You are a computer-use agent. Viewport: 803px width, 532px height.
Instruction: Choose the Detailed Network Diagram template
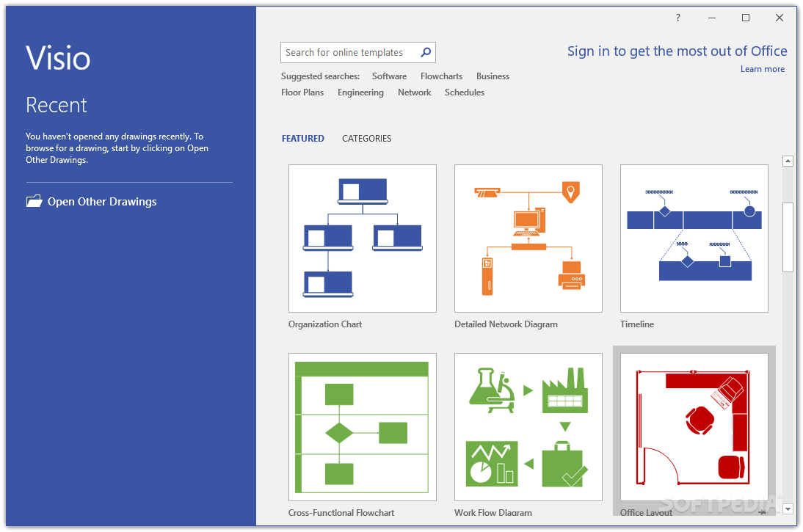click(528, 238)
